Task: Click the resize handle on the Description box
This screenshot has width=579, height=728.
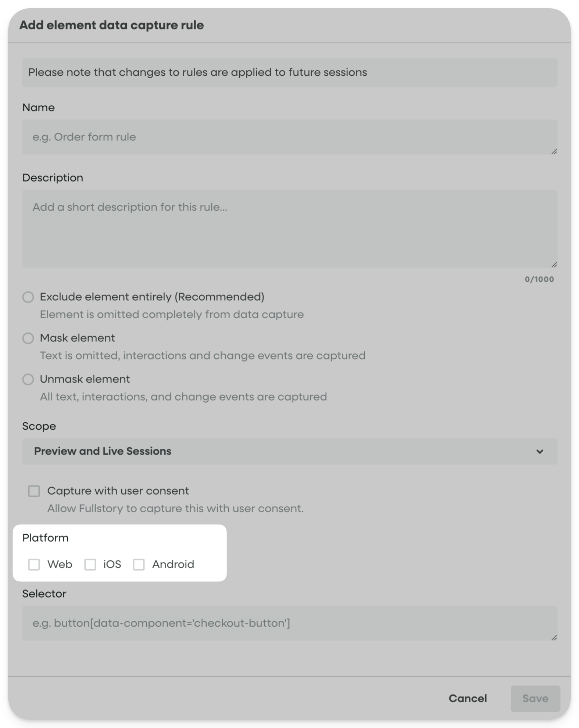Action: tap(554, 264)
